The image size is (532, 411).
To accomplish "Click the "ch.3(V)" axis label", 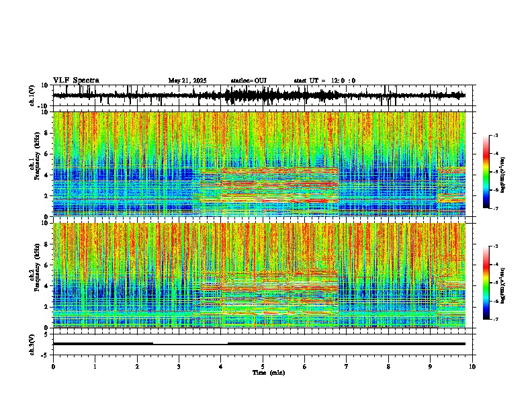I will click(32, 345).
